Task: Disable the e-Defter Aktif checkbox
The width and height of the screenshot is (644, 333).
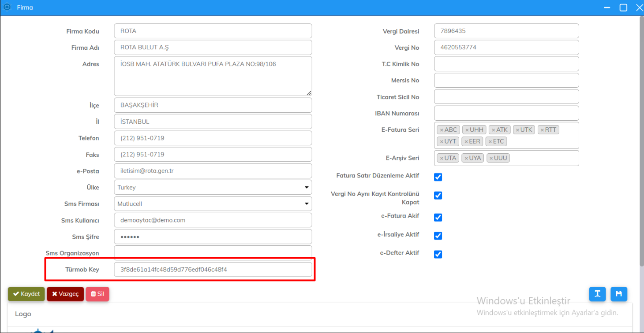Action: coord(438,254)
